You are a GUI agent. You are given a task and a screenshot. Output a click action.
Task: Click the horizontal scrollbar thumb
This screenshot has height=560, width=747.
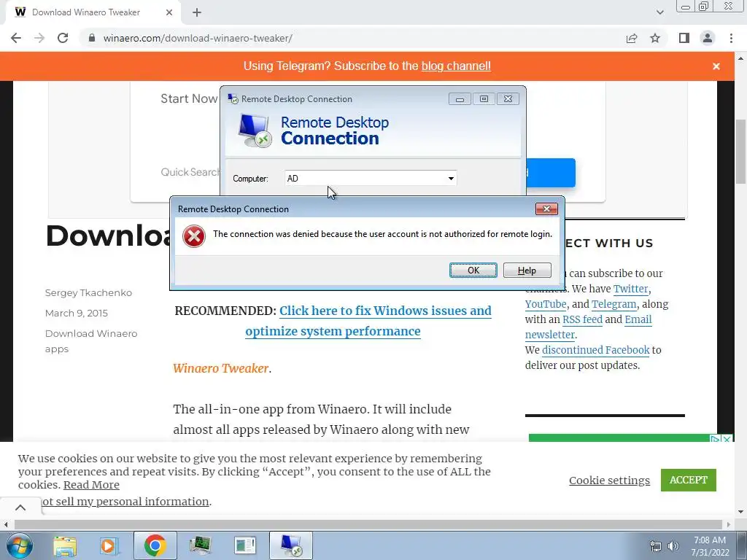(x=368, y=524)
